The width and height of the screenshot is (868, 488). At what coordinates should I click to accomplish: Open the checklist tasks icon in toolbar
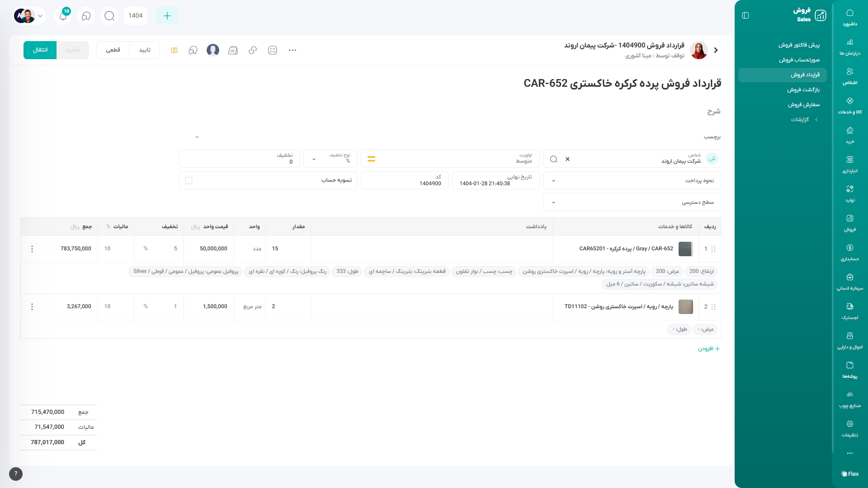[x=273, y=50]
